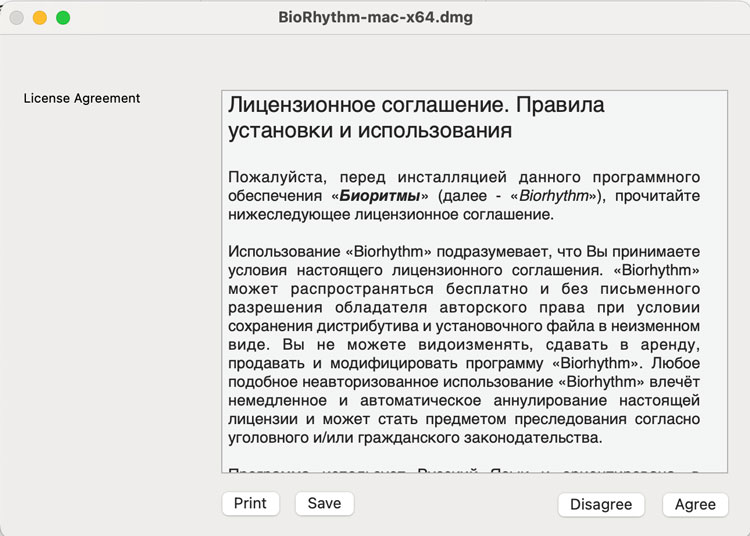The height and width of the screenshot is (536, 750).
Task: Click the partially visible bottom text line
Action: 464,468
